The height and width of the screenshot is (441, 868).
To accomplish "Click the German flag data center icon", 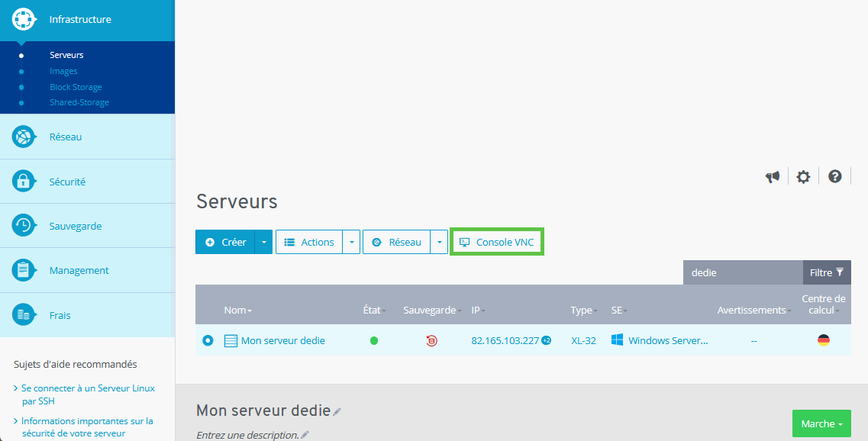I will click(823, 340).
